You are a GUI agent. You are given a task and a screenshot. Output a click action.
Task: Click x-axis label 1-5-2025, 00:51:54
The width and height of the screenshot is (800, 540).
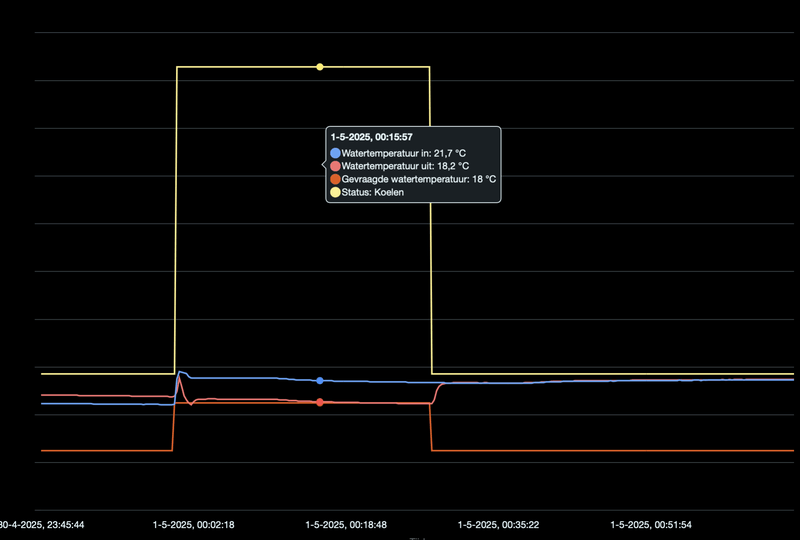tap(651, 525)
